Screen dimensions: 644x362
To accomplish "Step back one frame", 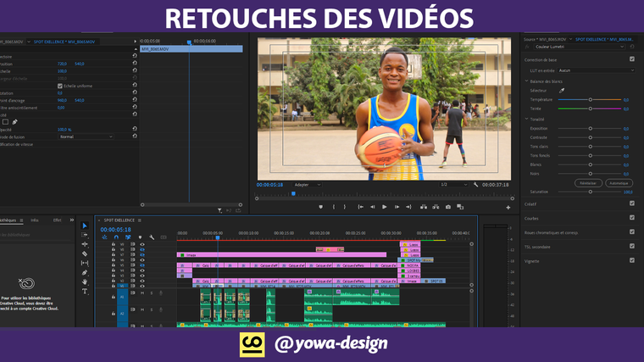I will click(x=373, y=207).
